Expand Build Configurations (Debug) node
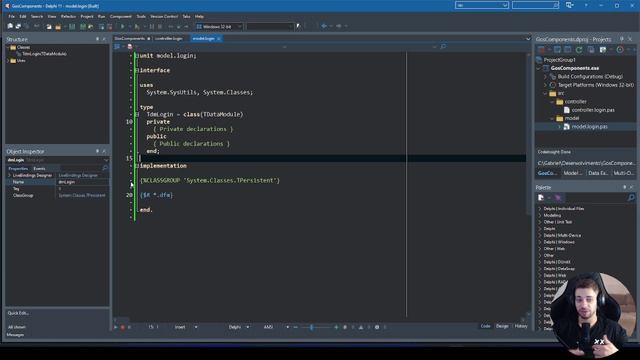The height and width of the screenshot is (360, 640). click(x=545, y=77)
